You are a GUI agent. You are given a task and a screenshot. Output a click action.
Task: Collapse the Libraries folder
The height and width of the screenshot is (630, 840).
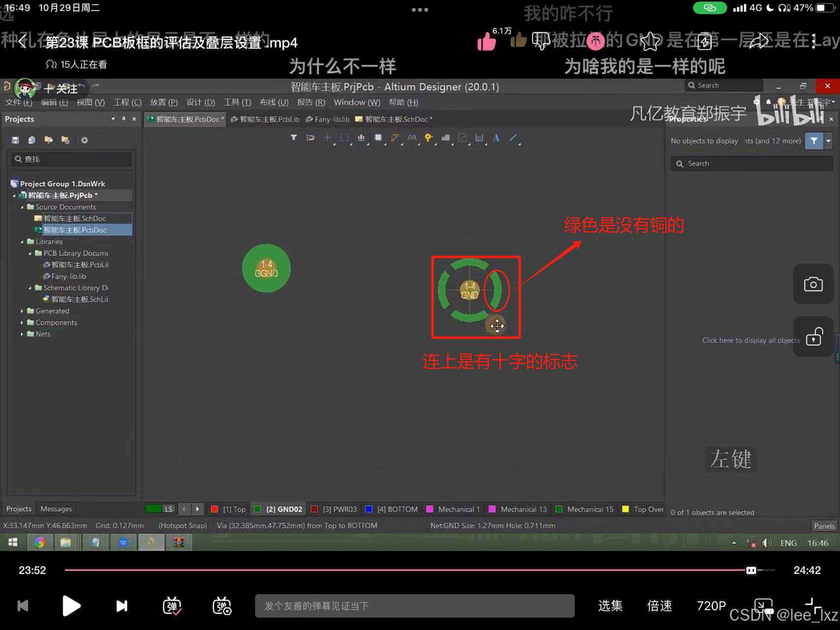click(x=22, y=242)
